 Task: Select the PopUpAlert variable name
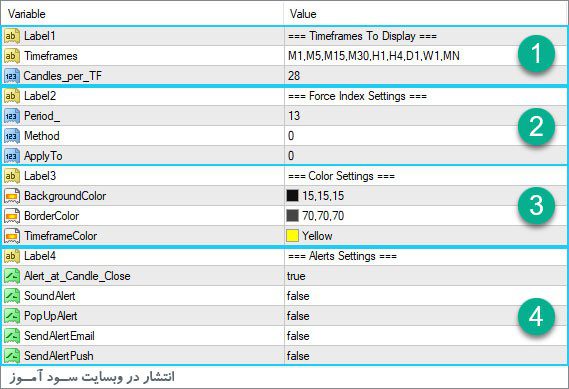click(51, 316)
